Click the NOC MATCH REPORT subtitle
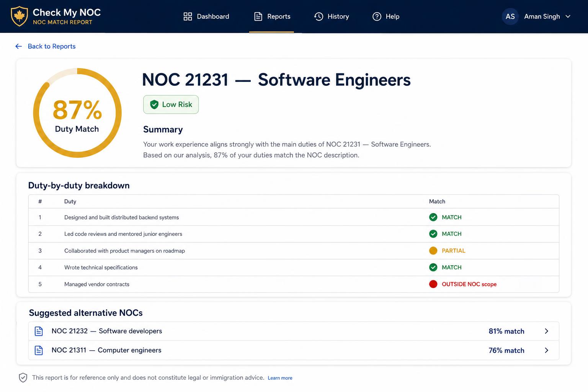Image resolution: width=588 pixels, height=392 pixels. click(x=62, y=22)
